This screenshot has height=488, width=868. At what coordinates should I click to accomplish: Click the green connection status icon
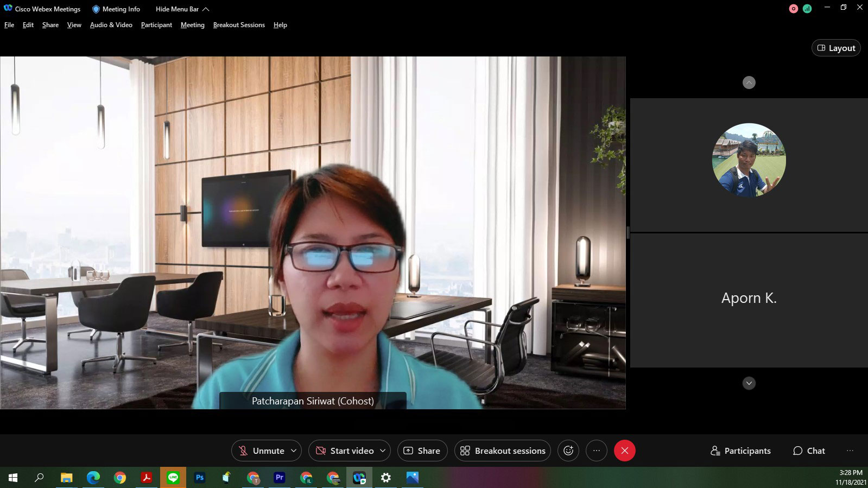click(807, 9)
